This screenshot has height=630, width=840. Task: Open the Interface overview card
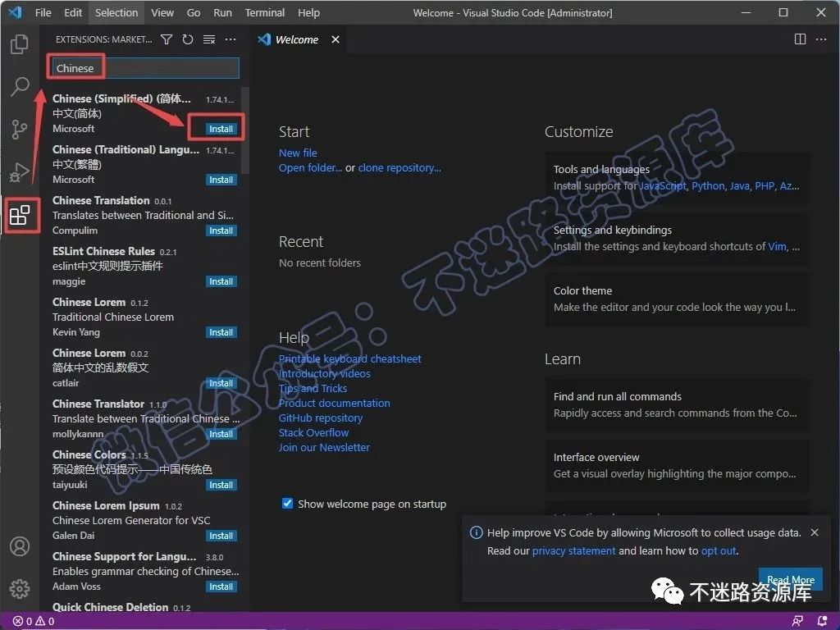click(678, 466)
